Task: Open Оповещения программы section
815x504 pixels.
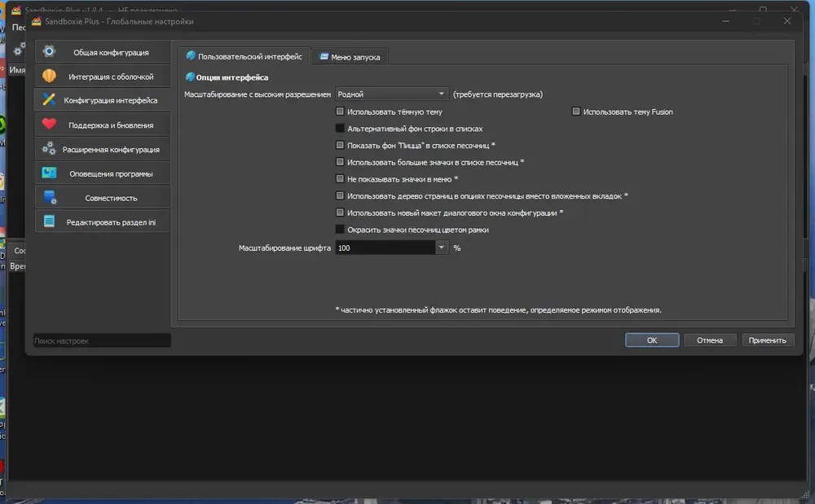Action: pyautogui.click(x=103, y=173)
